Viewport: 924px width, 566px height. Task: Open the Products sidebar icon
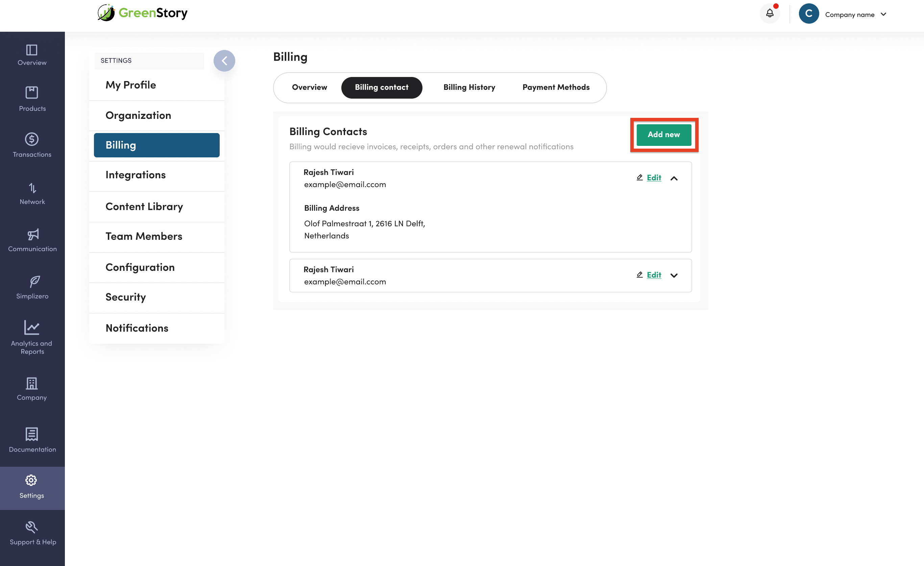[x=32, y=93]
